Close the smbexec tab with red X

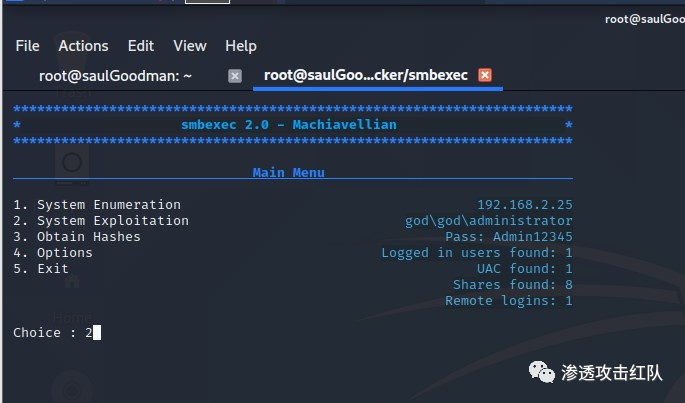(485, 75)
